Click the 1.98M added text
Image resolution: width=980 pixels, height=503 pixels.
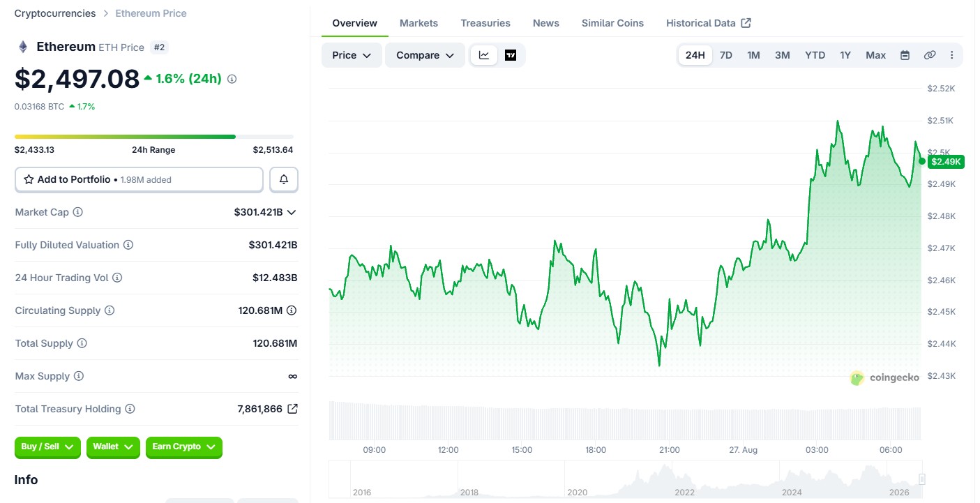pos(146,180)
